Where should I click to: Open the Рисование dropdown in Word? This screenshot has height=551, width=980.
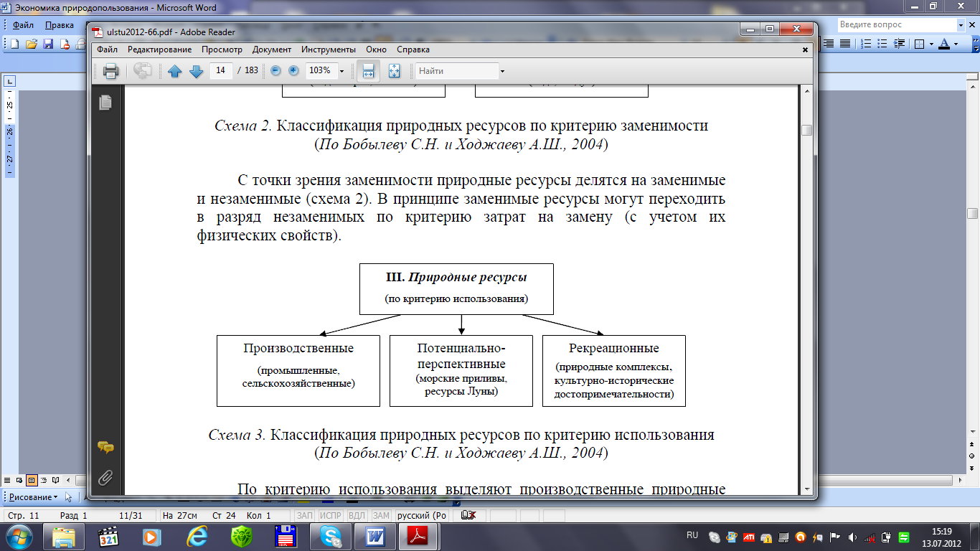[x=32, y=496]
